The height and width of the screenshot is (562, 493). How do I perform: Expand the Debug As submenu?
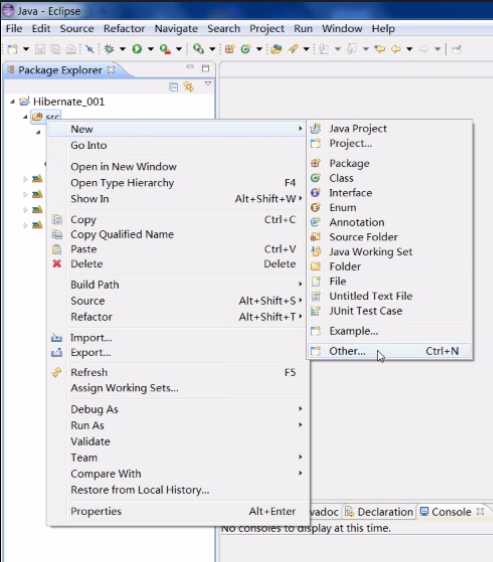177,409
